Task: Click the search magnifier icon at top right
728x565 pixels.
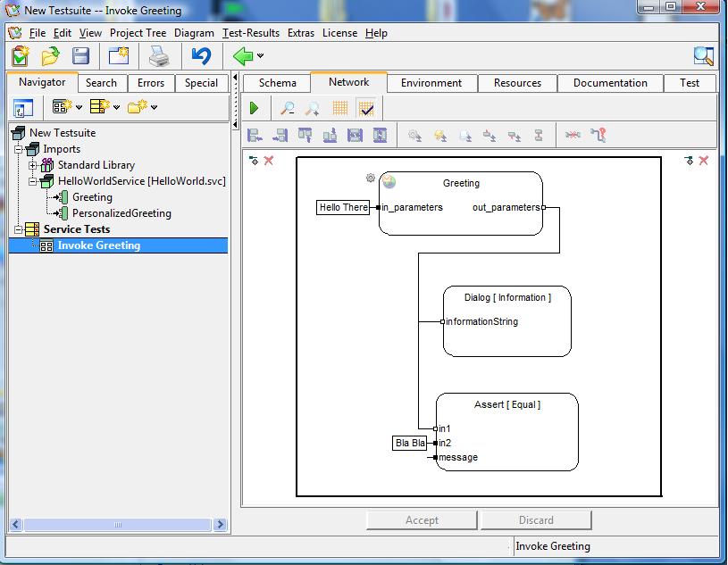Action: [704, 56]
